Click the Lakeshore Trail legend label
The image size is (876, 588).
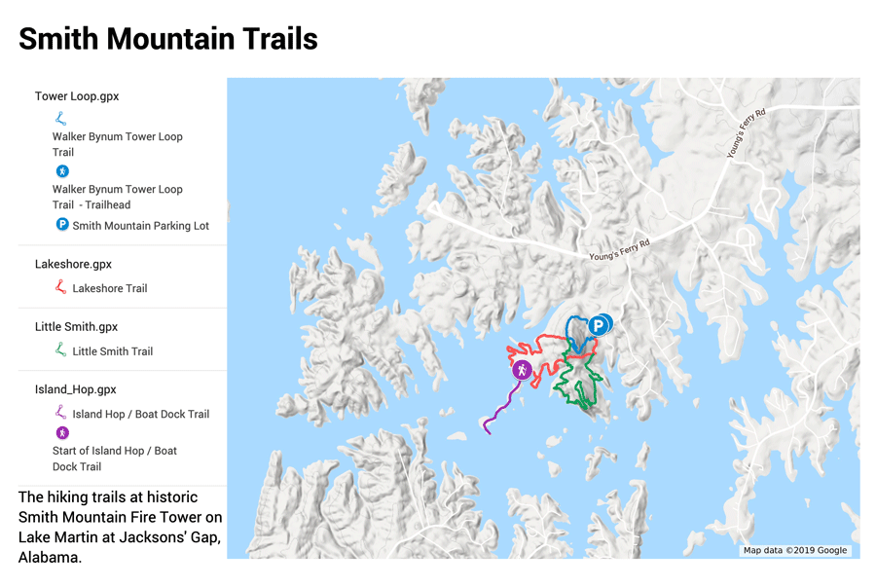pos(110,288)
